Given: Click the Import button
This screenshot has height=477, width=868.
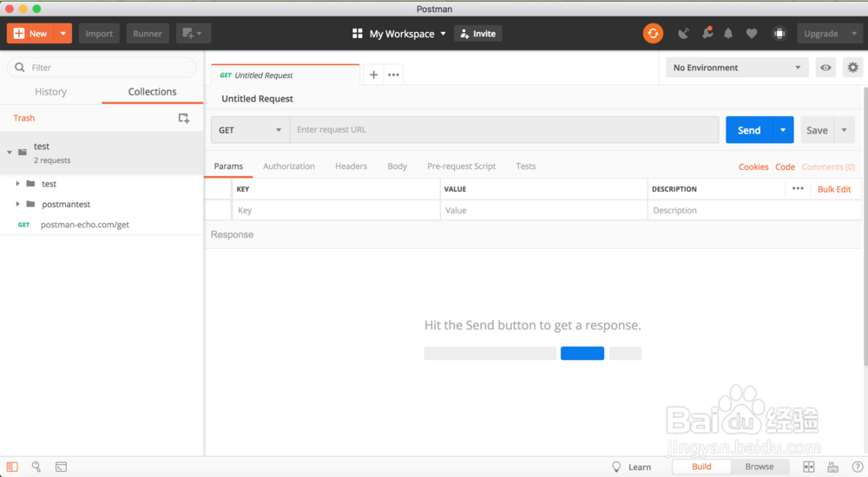Looking at the screenshot, I should (99, 33).
